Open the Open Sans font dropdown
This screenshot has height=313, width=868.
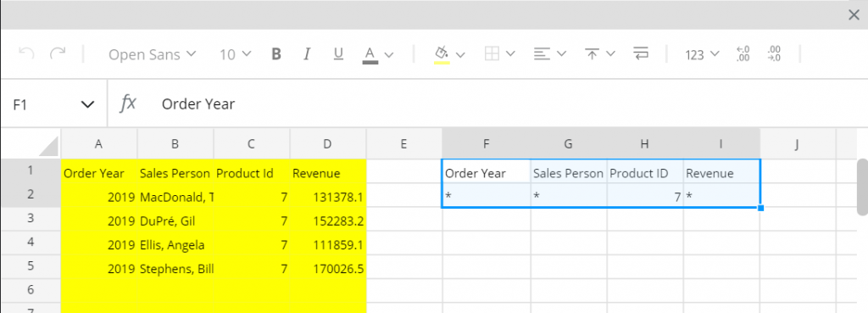tap(153, 54)
